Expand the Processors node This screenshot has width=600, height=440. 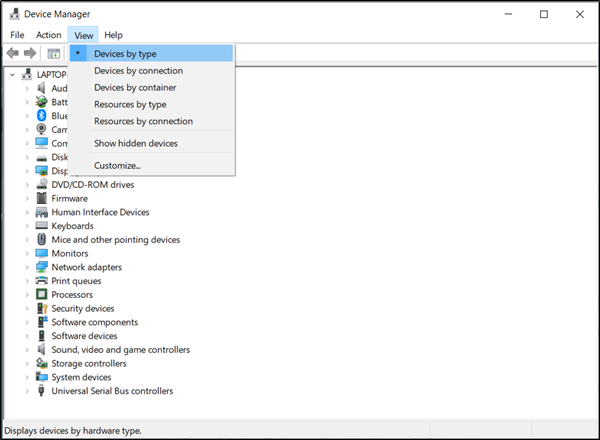point(27,295)
